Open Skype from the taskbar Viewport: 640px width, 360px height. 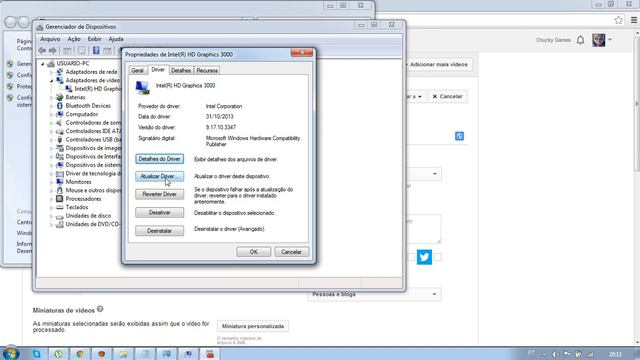click(x=37, y=354)
